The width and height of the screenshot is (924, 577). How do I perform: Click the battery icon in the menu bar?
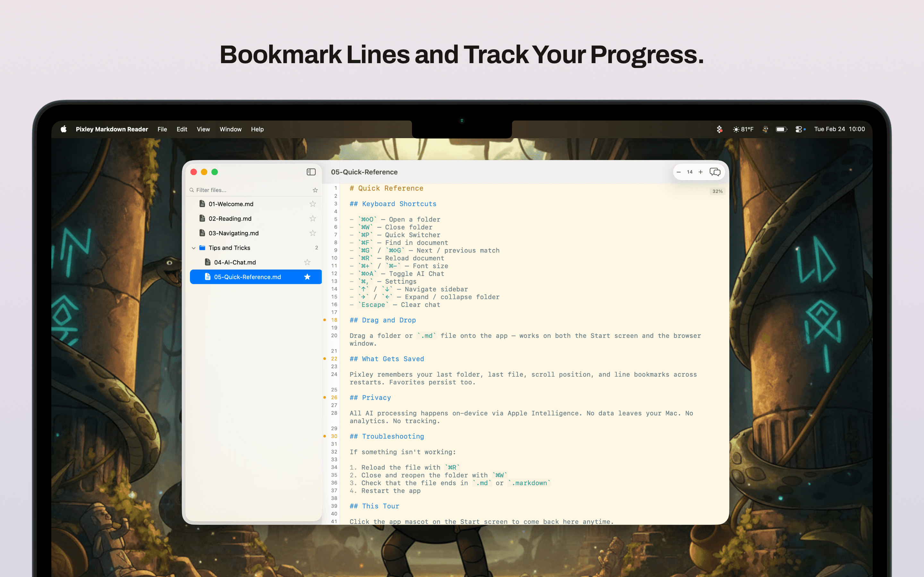(781, 129)
